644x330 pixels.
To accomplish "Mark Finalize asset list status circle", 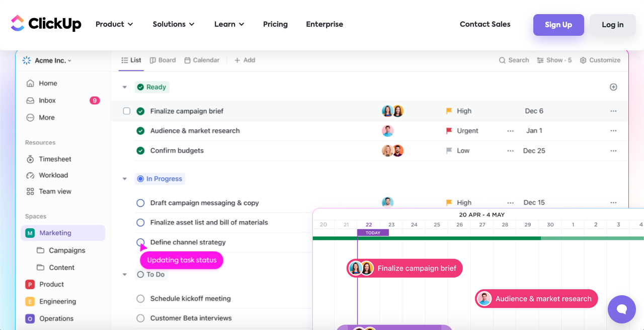I will click(x=141, y=222).
